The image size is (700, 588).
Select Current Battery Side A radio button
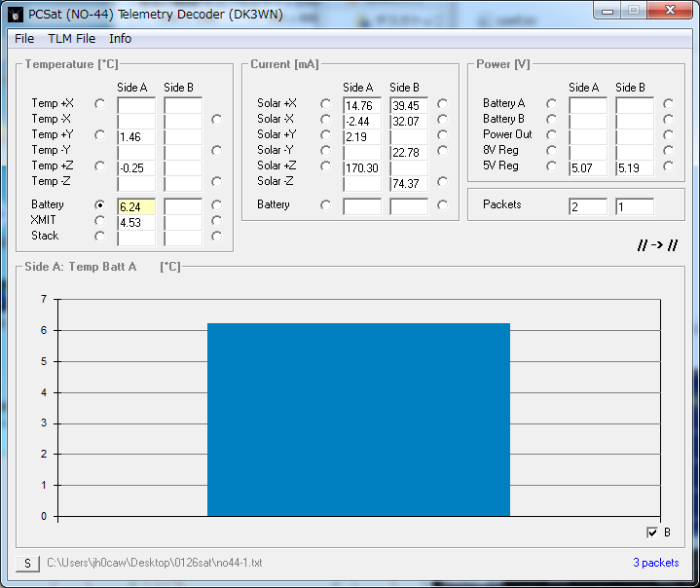pos(326,205)
